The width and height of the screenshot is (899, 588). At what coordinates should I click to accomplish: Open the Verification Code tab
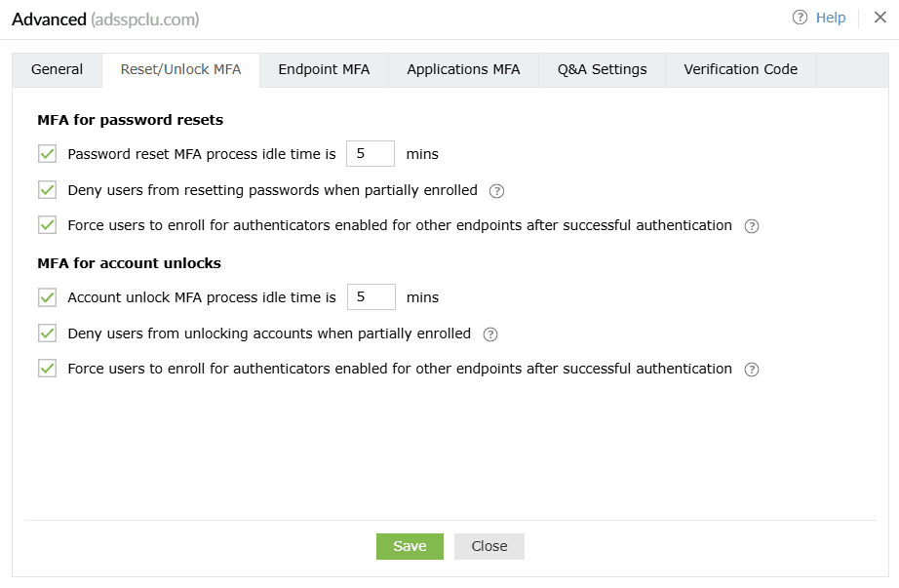pyautogui.click(x=740, y=70)
